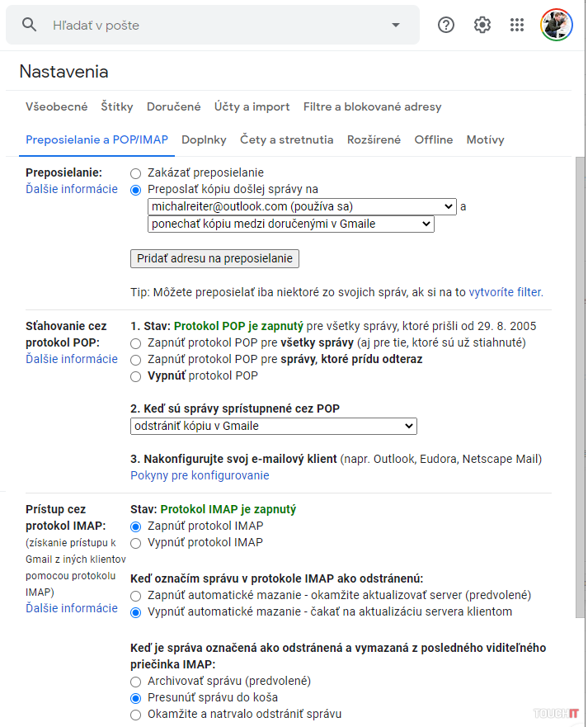Switch to the Účty a import tab
This screenshot has width=588, height=727.
(252, 106)
